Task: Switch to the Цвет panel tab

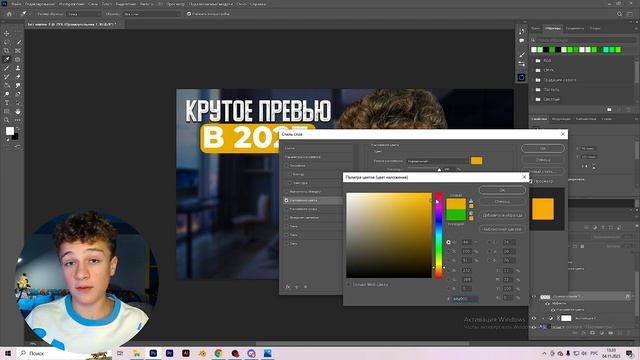Action: (536, 29)
